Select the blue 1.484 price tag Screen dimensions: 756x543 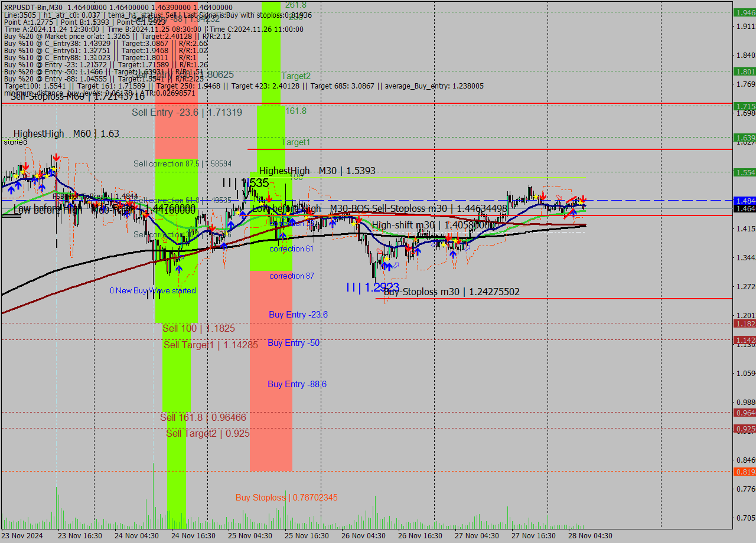point(745,201)
